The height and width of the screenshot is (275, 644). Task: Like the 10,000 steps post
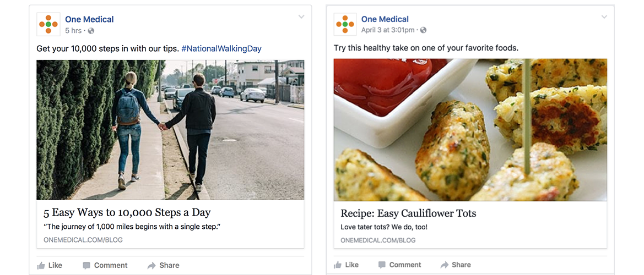tap(50, 265)
